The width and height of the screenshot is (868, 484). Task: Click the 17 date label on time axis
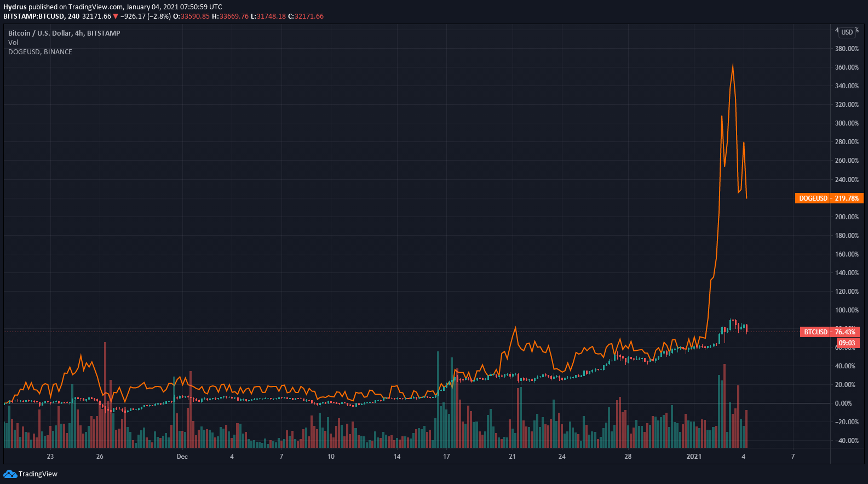(x=446, y=457)
